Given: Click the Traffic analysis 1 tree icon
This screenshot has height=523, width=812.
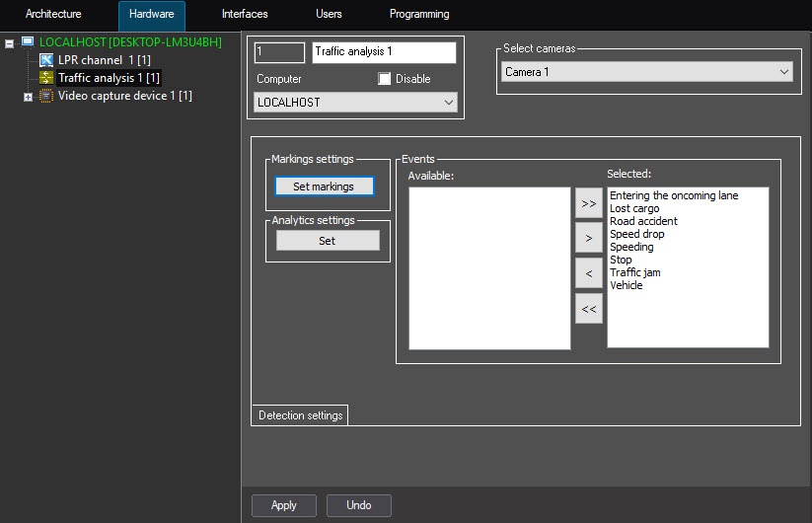Looking at the screenshot, I should 46,77.
